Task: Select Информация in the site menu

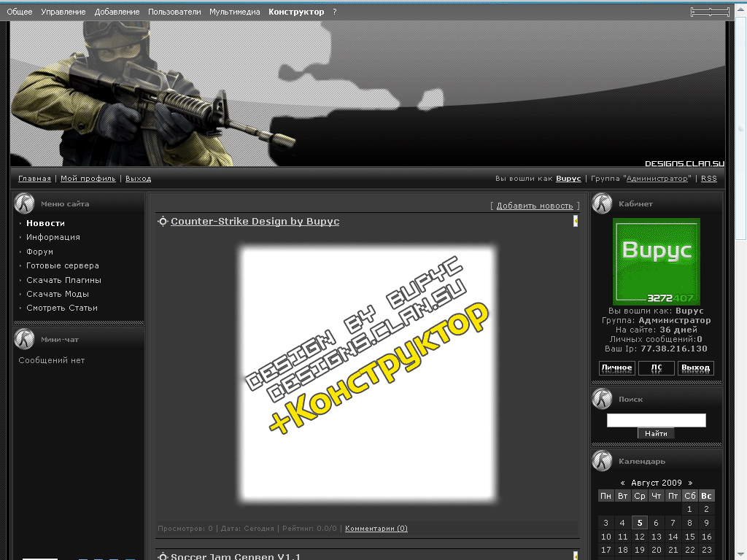Action: tap(53, 237)
